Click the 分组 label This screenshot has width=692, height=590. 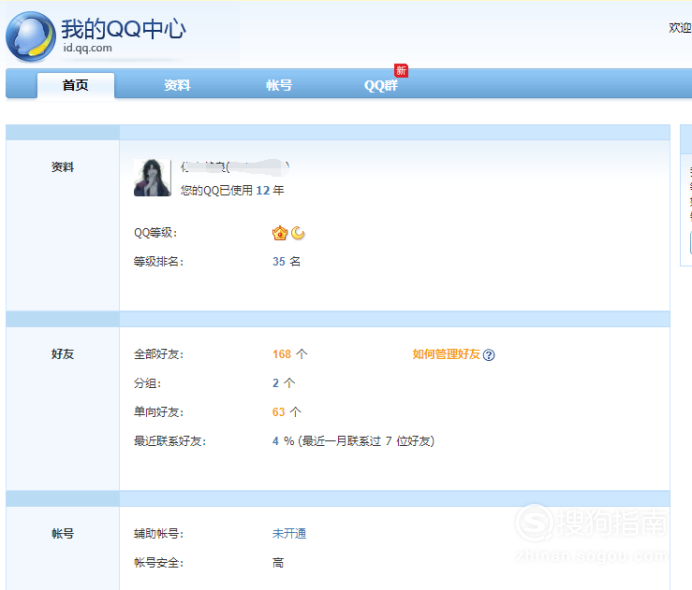click(x=147, y=383)
